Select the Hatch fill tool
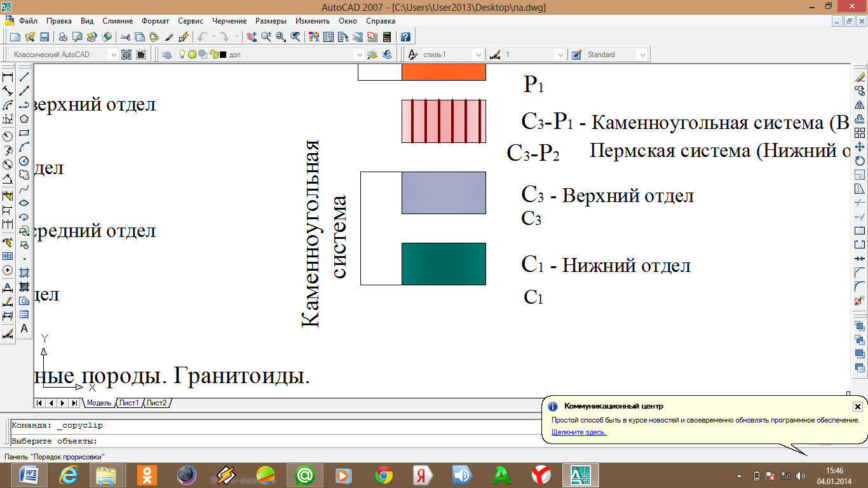 click(24, 273)
